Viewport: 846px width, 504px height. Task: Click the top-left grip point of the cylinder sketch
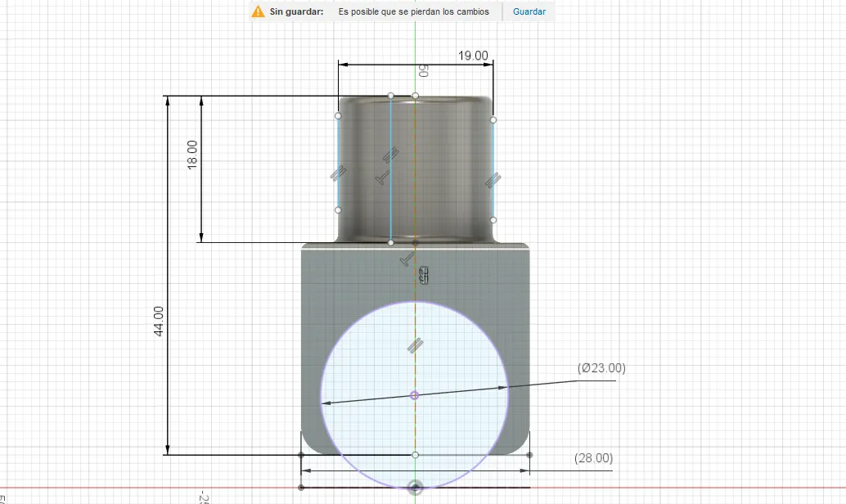point(338,115)
